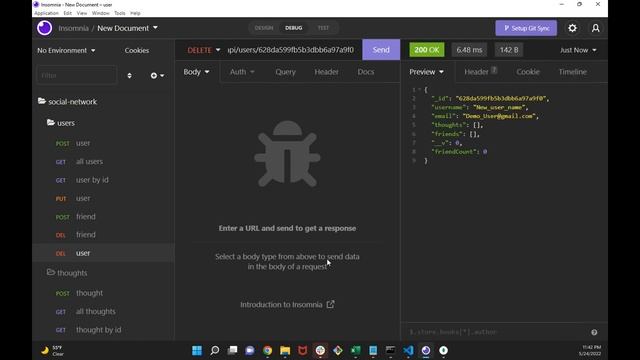The image size is (640, 360).
Task: Select the POST thought request
Action: (x=103, y=293)
